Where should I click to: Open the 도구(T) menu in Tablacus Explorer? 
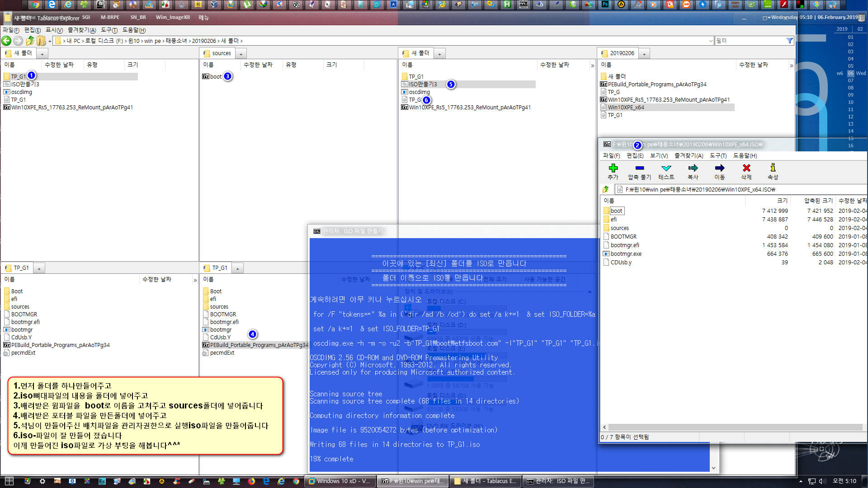(x=109, y=30)
